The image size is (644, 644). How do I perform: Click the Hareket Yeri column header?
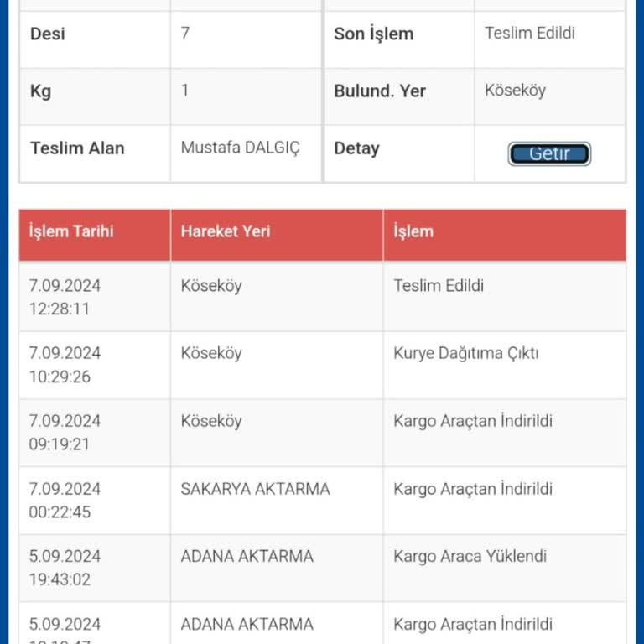226,231
